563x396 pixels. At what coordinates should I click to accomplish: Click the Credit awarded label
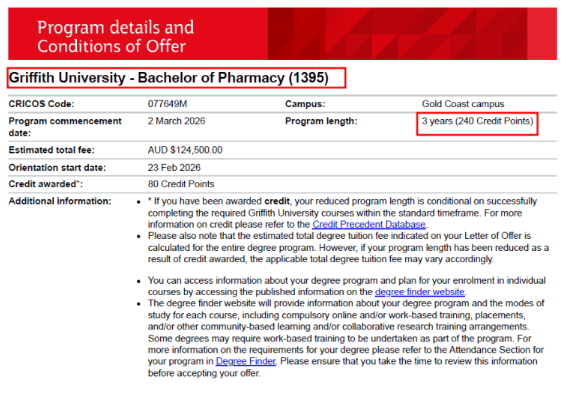tap(46, 184)
